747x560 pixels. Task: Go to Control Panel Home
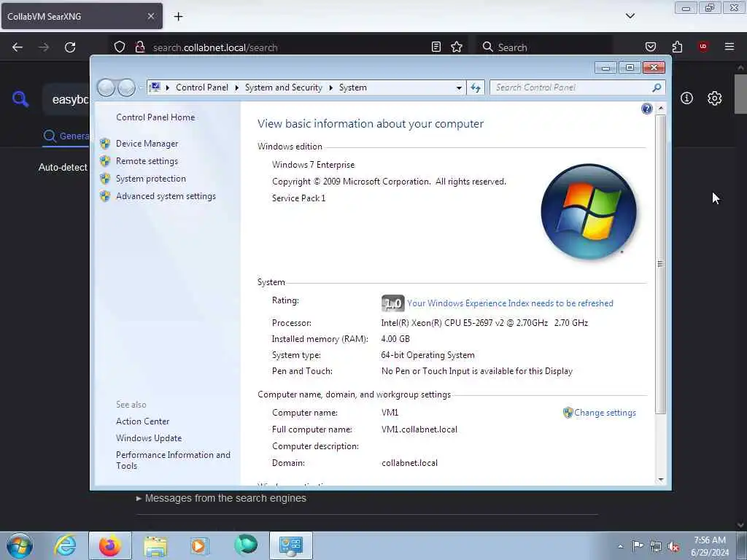[155, 117]
